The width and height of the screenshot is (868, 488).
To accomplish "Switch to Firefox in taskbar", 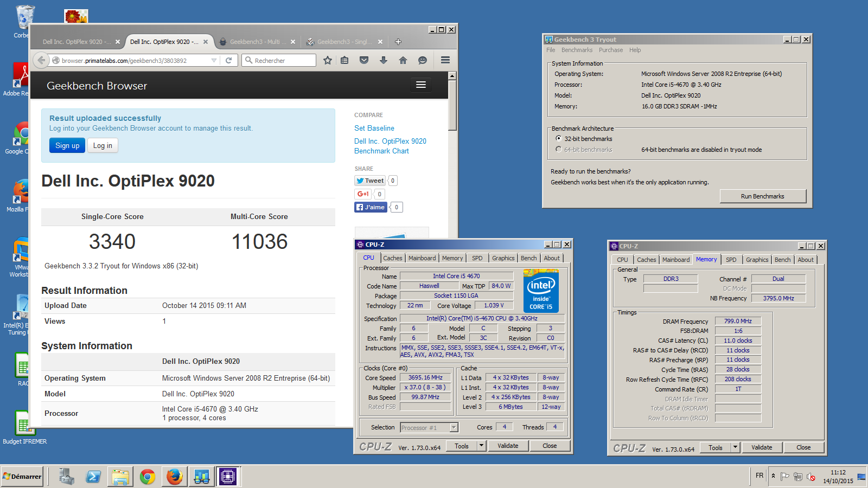I will click(x=174, y=477).
